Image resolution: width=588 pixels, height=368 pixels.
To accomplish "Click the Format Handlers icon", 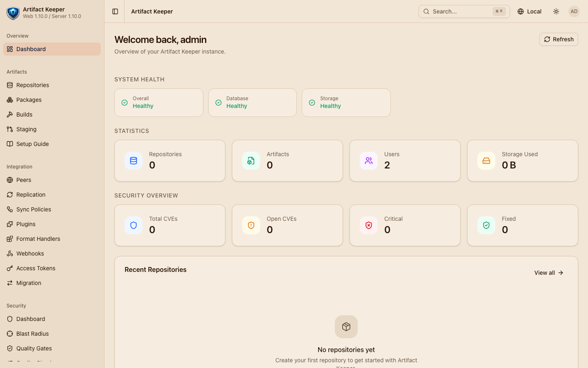I will tap(10, 239).
